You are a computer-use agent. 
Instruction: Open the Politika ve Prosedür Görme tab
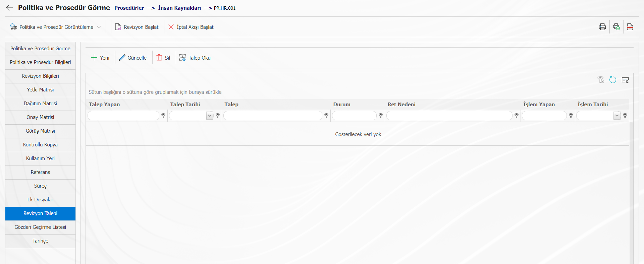coord(40,49)
